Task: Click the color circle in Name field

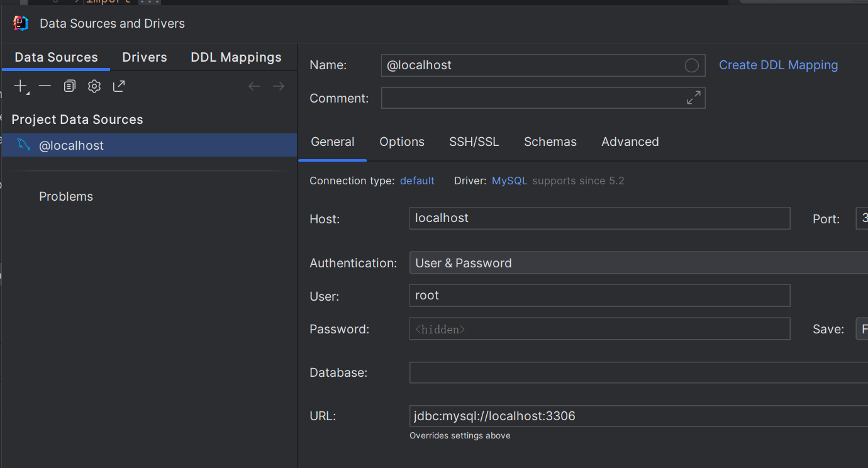Action: point(691,65)
